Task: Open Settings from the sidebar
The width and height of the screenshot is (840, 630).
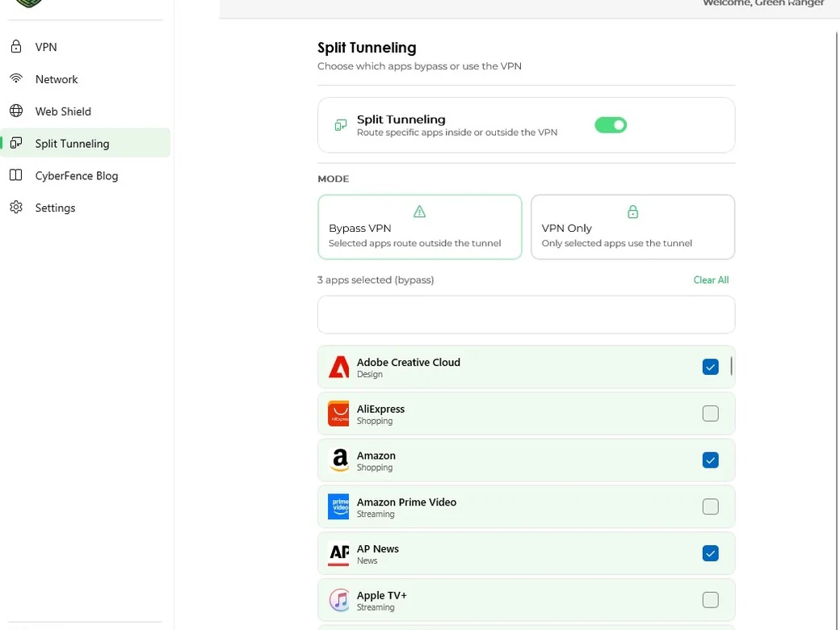Action: point(86,208)
